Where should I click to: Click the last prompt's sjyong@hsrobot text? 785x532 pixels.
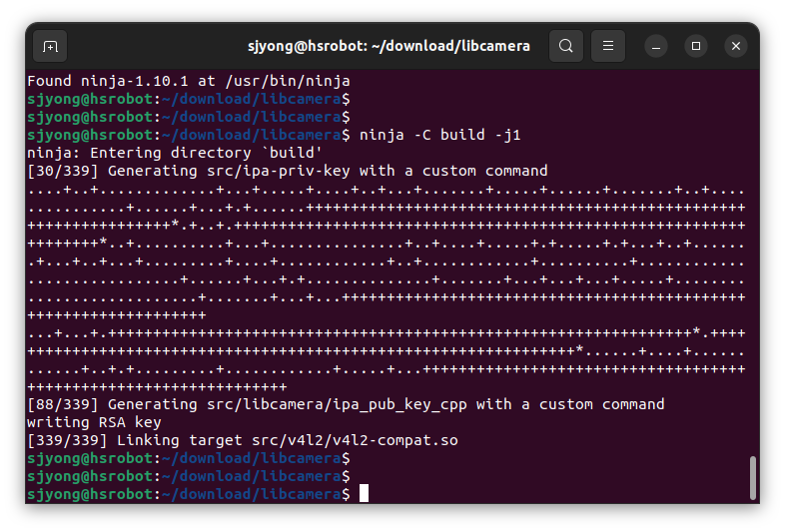point(90,494)
